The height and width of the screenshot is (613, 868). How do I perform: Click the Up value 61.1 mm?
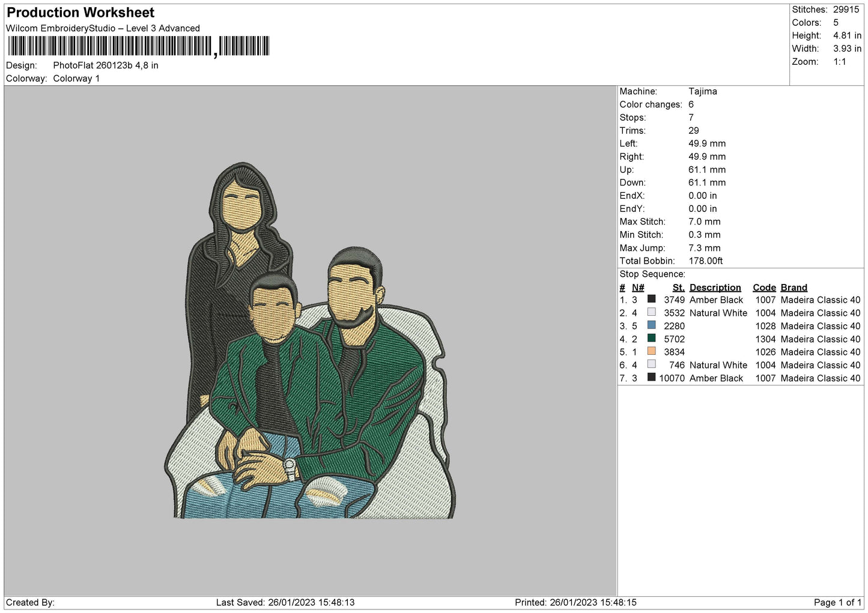click(x=707, y=170)
